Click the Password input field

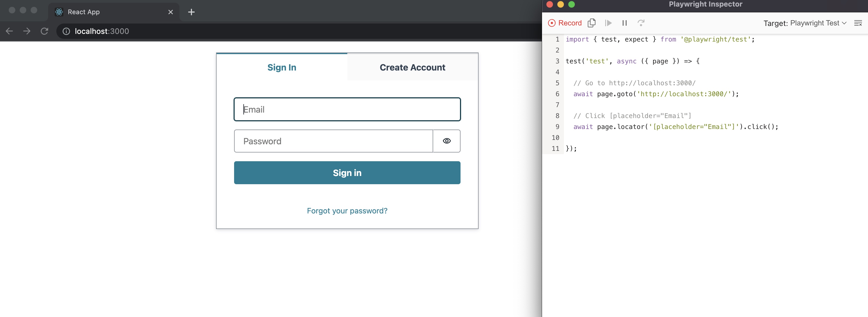[x=333, y=141]
